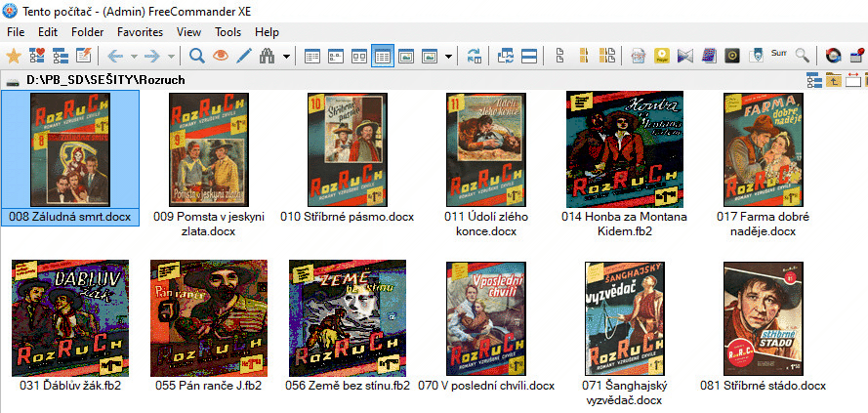
Task: Toggle the horizontal split panel layout
Action: tap(529, 56)
